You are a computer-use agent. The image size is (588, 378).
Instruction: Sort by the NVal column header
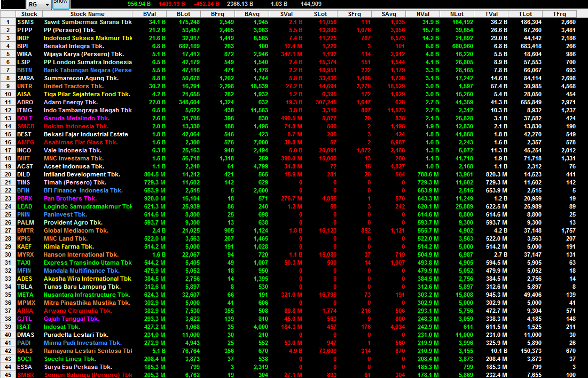click(422, 14)
